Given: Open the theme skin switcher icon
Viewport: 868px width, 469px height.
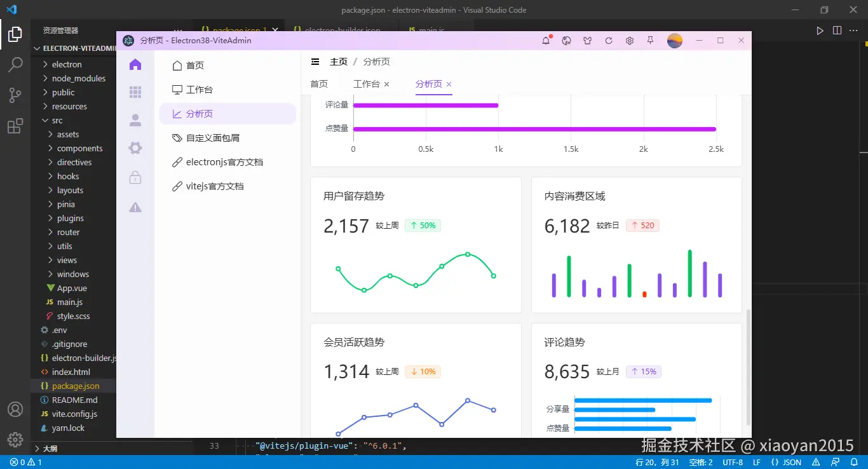Looking at the screenshot, I should (587, 40).
